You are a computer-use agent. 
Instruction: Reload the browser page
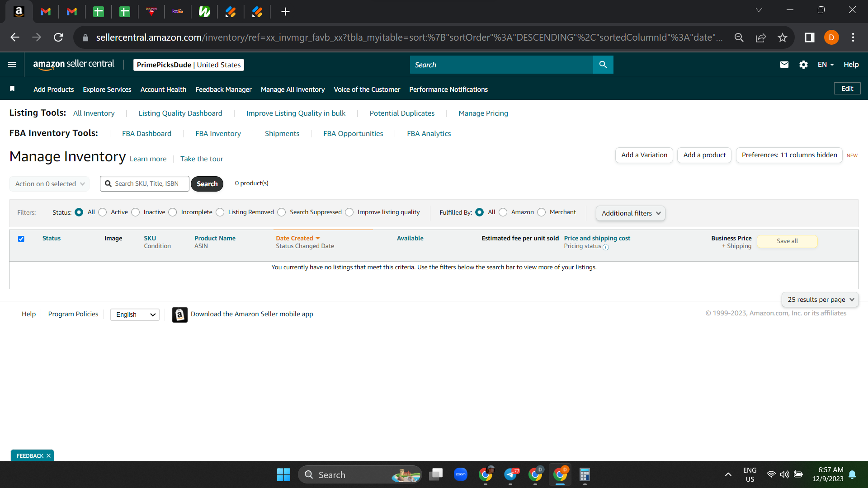58,38
